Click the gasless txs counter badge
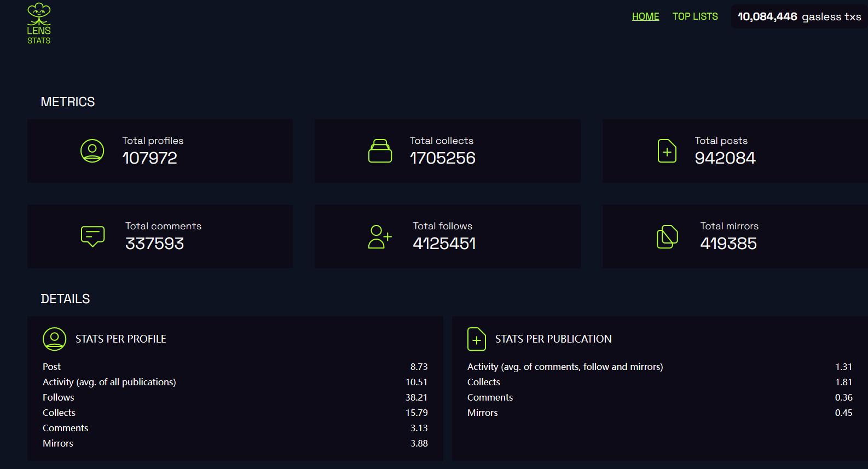The image size is (868, 469). pyautogui.click(x=799, y=17)
